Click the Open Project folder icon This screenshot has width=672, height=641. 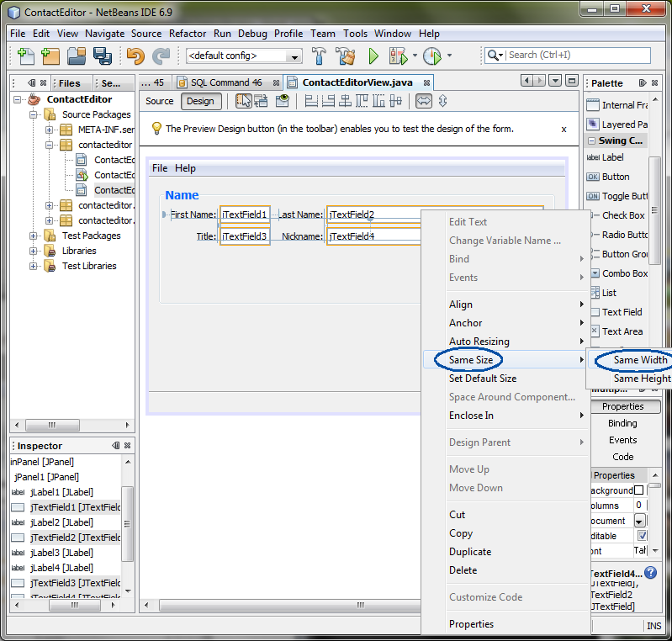click(x=77, y=56)
